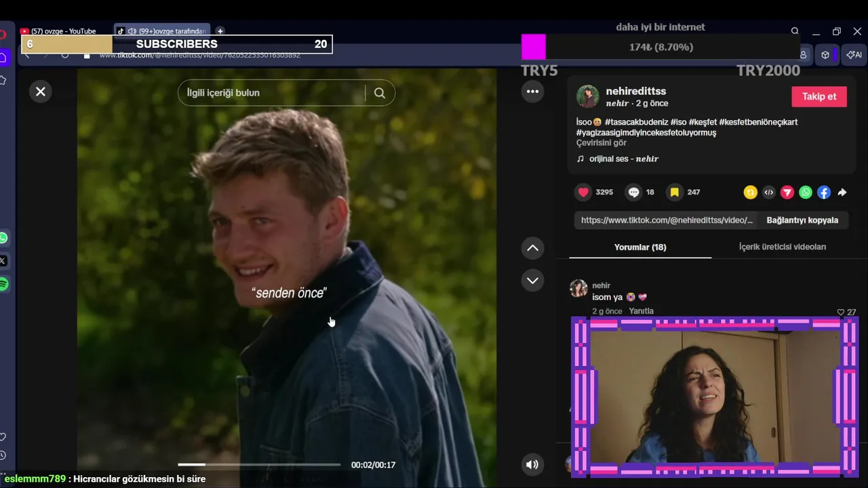Switch to İçerik üreticisi videoları tab
This screenshot has height=488, width=868.
(x=783, y=247)
